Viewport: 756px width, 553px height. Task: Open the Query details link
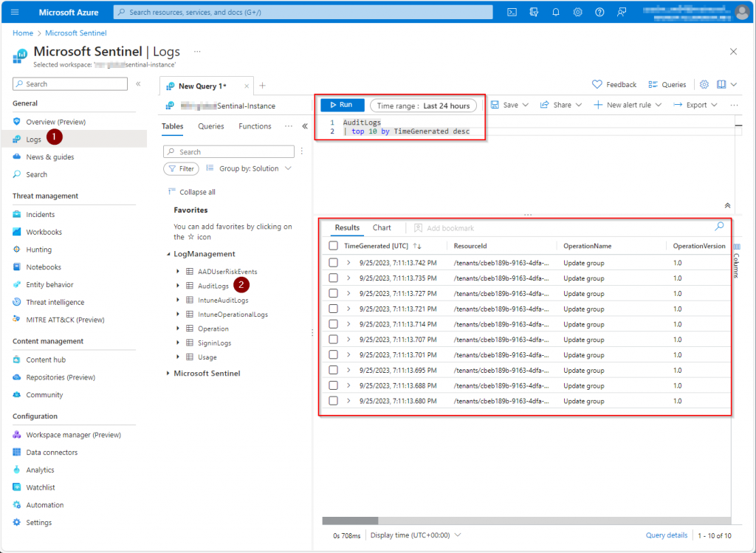[x=667, y=535]
